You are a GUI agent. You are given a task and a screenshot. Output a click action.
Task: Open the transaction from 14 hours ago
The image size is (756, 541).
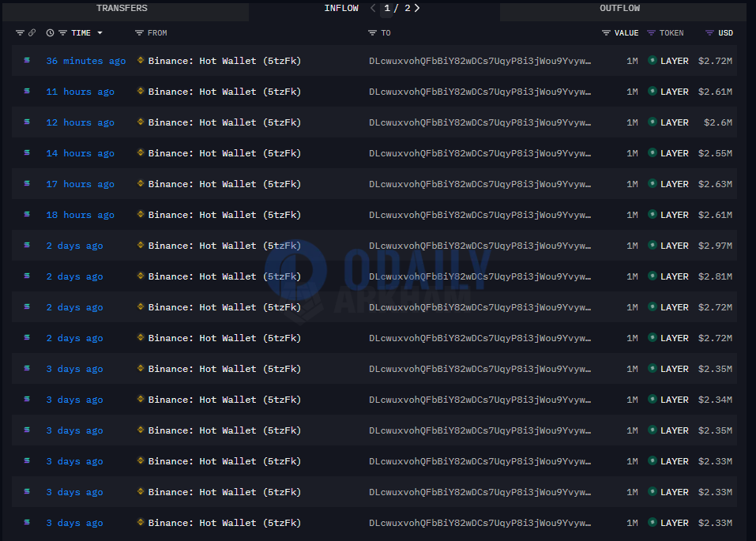[80, 153]
